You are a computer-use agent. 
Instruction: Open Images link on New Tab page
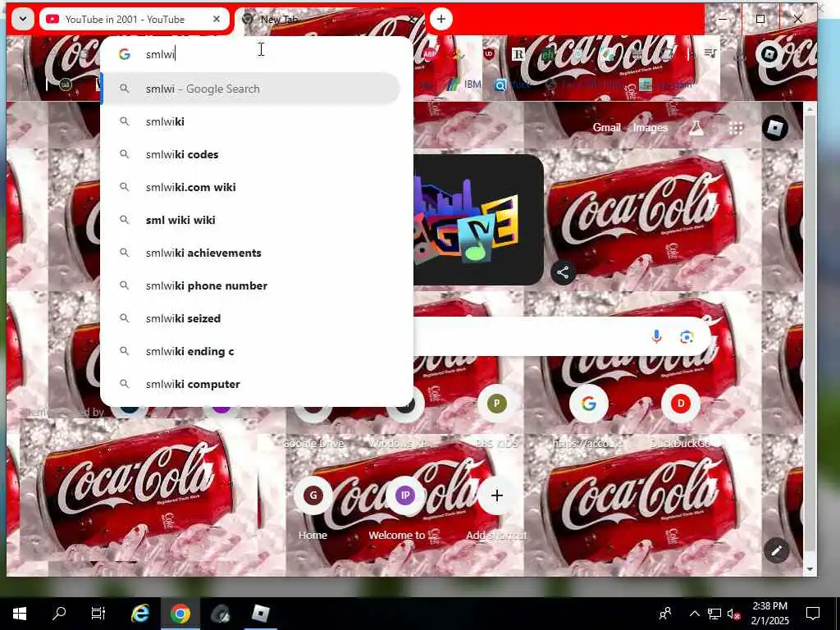651,127
